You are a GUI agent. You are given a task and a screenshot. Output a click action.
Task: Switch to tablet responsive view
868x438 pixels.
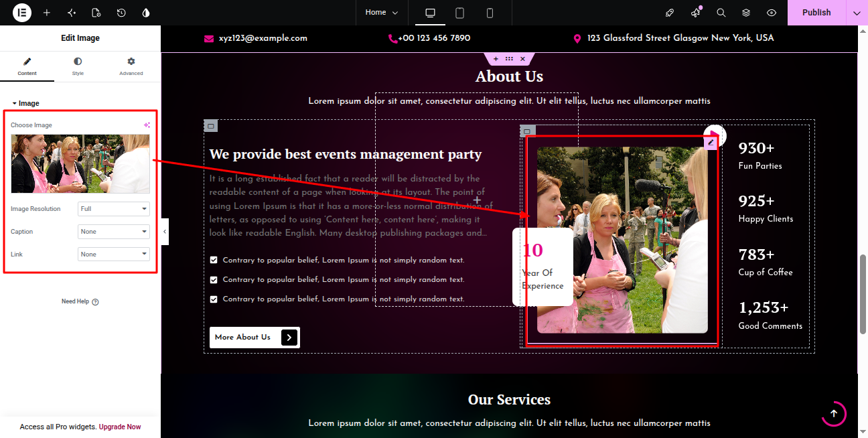460,13
